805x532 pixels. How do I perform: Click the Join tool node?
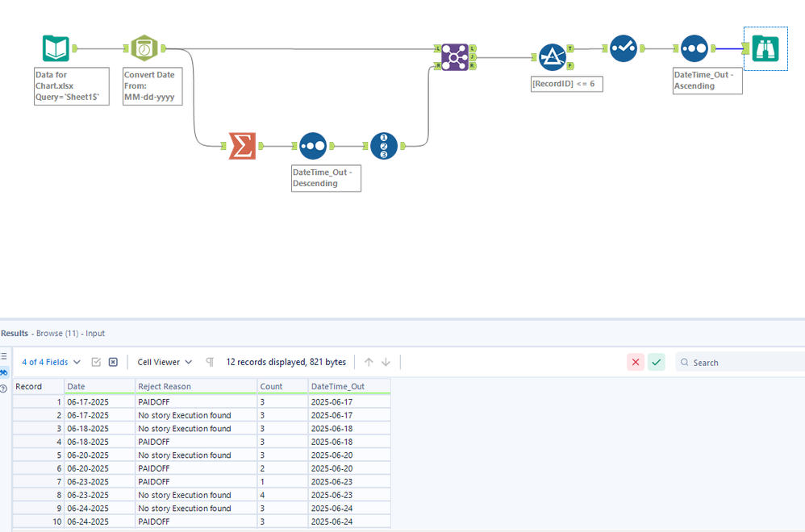click(455, 57)
